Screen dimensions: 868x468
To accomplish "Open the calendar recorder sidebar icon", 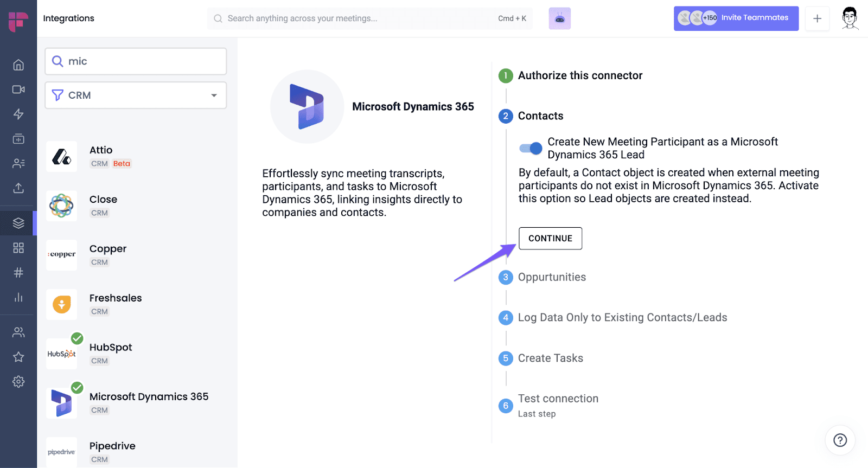I will (18, 139).
